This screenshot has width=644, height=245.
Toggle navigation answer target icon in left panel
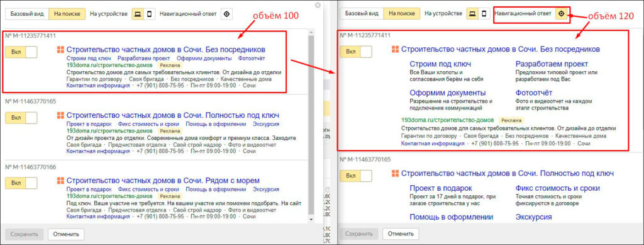(226, 14)
